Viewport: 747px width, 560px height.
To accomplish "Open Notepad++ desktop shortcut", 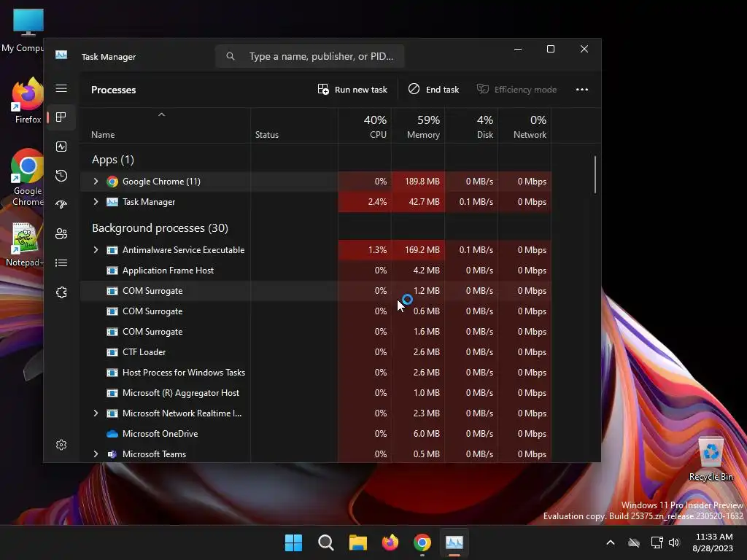I will pyautogui.click(x=25, y=245).
